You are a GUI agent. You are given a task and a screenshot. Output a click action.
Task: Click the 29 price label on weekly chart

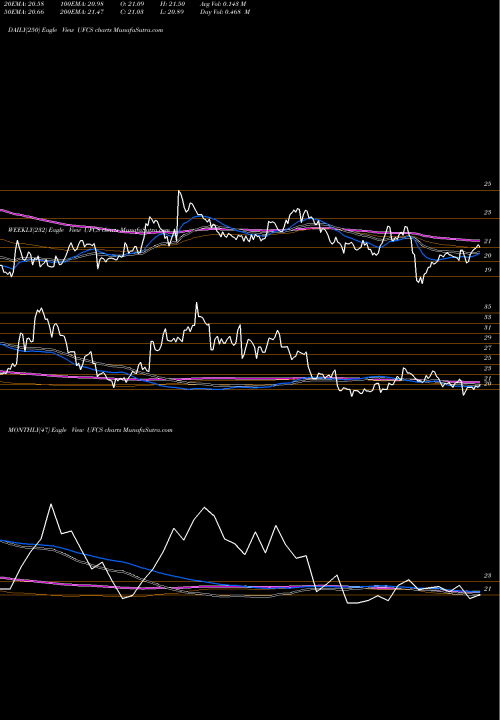pyautogui.click(x=488, y=338)
